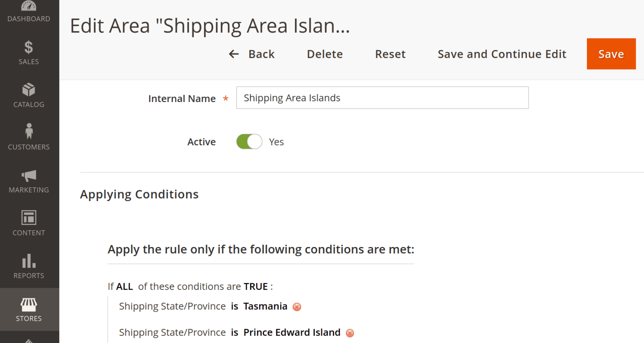Open the Reports bar chart icon menu

tap(29, 266)
